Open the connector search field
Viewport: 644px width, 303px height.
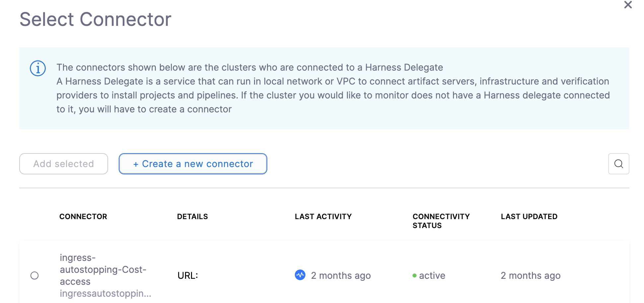click(618, 164)
